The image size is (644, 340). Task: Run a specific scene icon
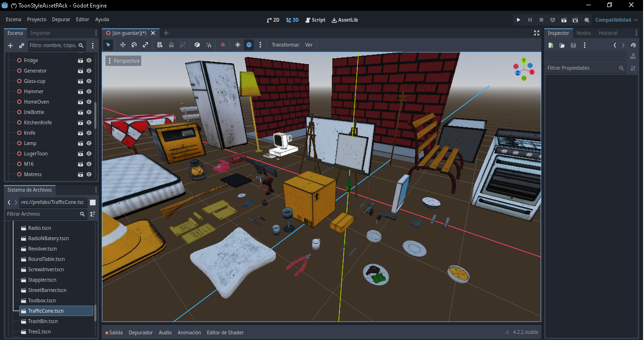(575, 20)
